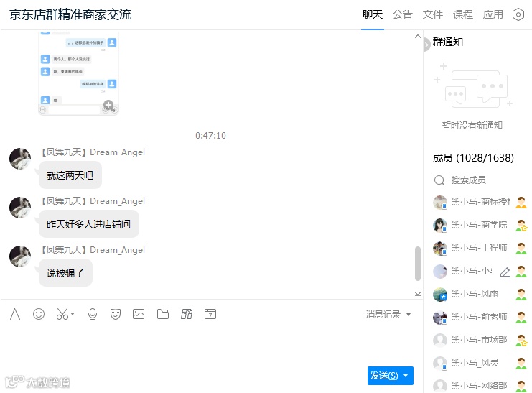
Task: Open the shared chat screenshot thumbnail
Action: [x=78, y=73]
